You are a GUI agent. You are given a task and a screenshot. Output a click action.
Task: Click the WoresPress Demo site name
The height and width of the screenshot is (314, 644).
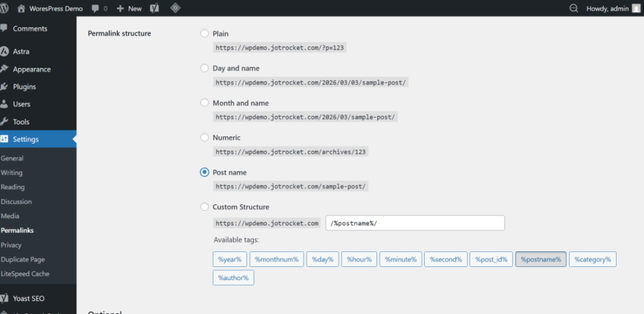pyautogui.click(x=56, y=8)
